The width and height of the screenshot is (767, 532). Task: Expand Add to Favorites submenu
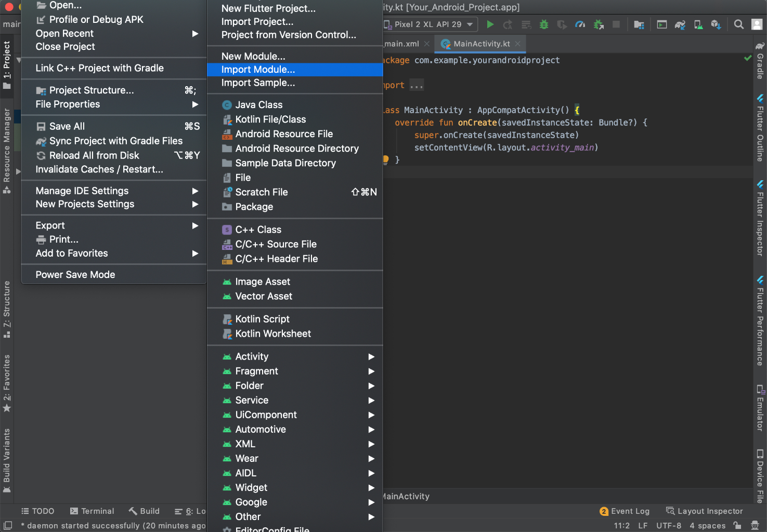114,254
